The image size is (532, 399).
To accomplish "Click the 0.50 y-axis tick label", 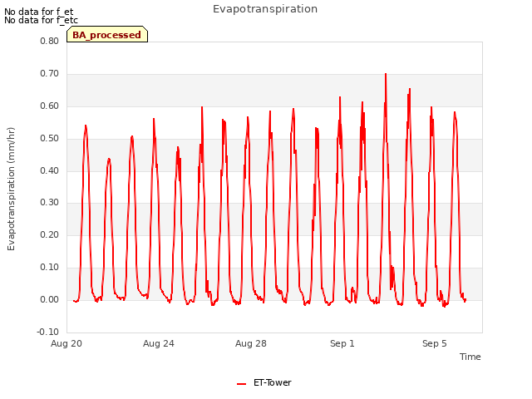I will pos(50,139).
